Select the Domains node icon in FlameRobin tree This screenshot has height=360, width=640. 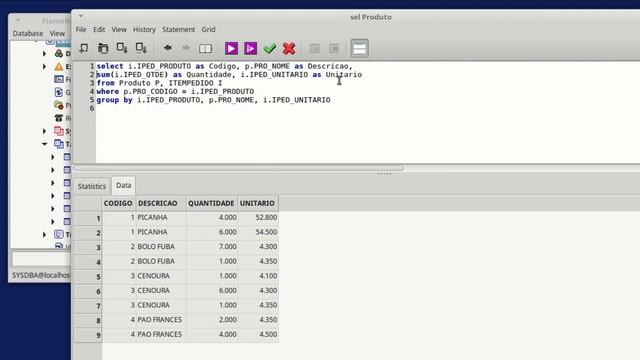[59, 53]
